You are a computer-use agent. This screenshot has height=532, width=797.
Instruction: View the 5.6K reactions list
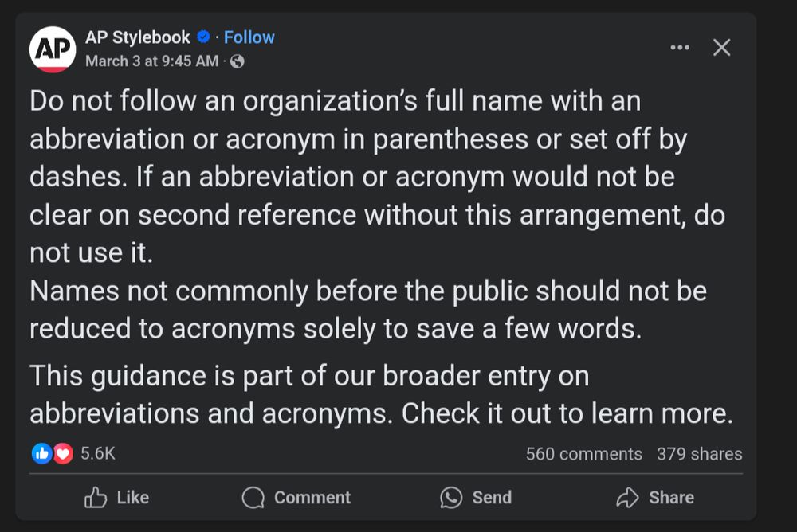click(x=97, y=453)
